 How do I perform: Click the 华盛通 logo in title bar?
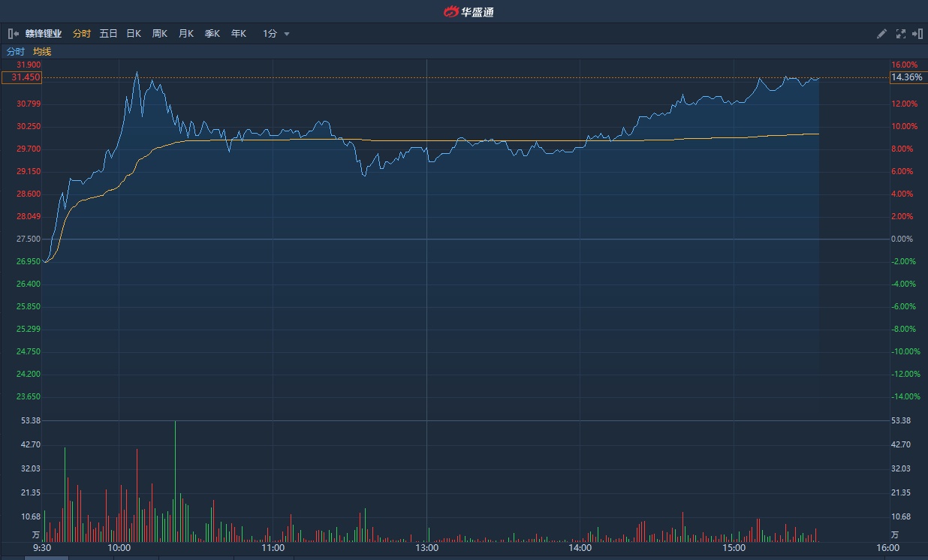pos(469,11)
